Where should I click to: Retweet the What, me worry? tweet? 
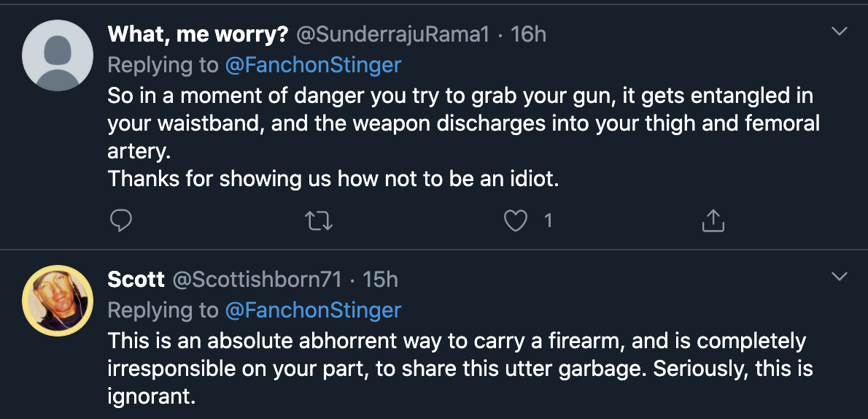click(319, 221)
